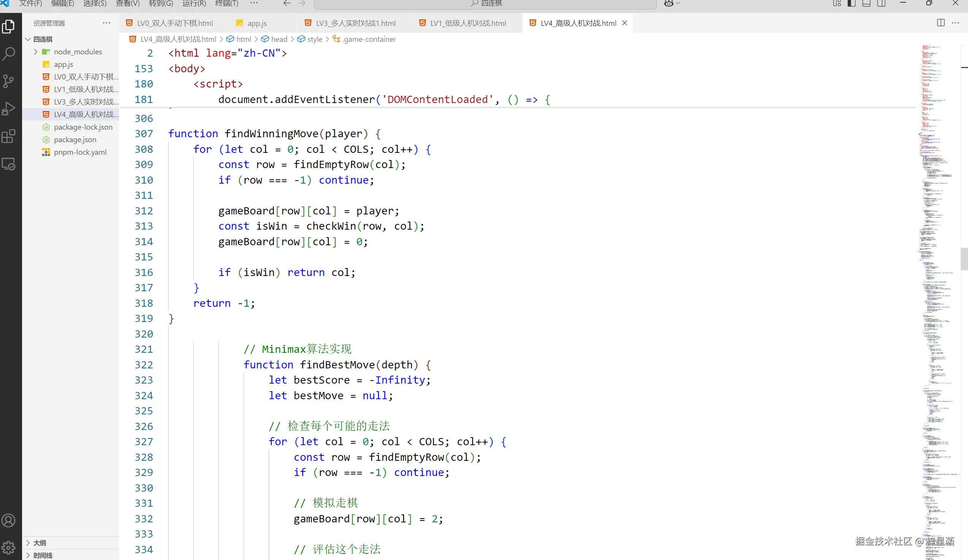Image resolution: width=968 pixels, height=560 pixels.
Task: Open the Extensions view icon
Action: pyautogui.click(x=8, y=136)
